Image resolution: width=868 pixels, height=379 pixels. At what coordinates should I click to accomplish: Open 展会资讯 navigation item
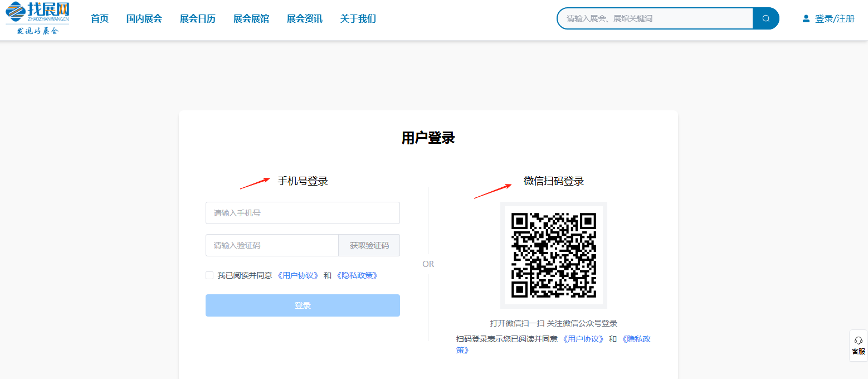[x=305, y=18]
